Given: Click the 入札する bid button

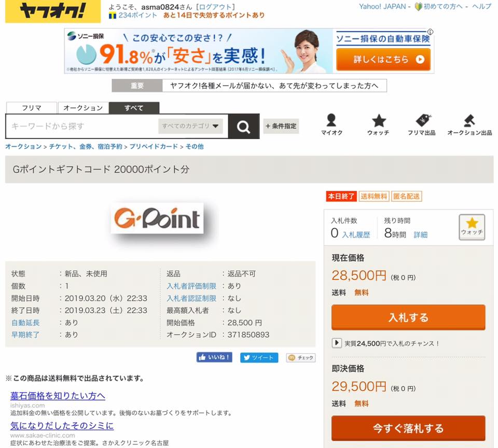Looking at the screenshot, I should click(408, 317).
